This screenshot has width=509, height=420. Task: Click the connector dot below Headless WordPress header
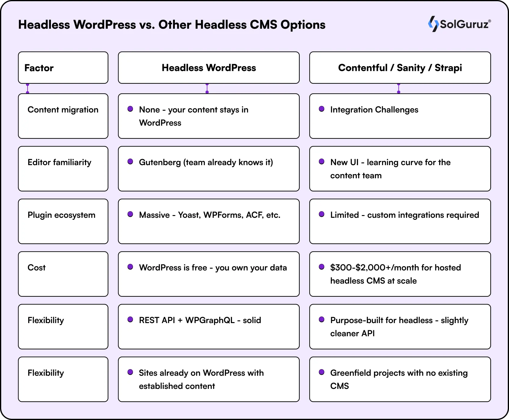point(207,88)
